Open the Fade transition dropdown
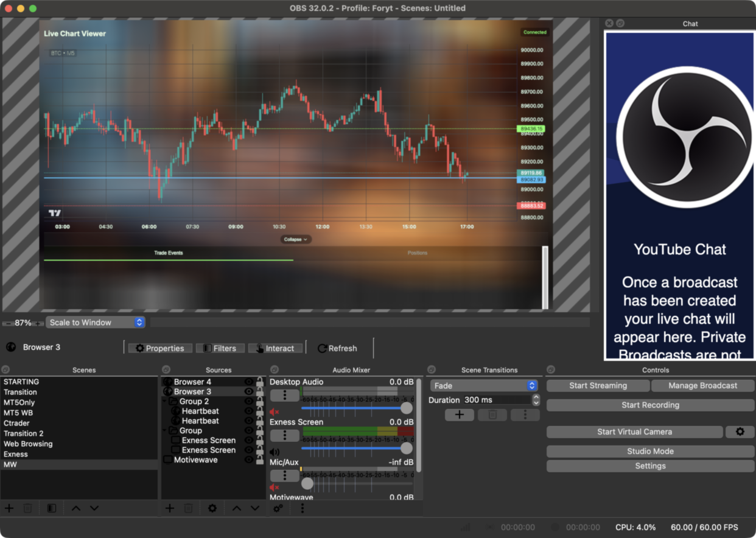The height and width of the screenshot is (538, 756). [484, 386]
